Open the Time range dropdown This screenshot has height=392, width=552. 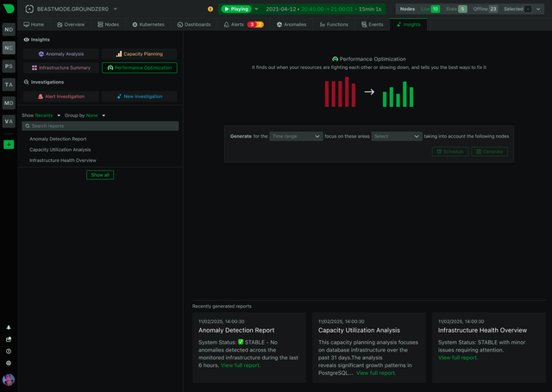[x=296, y=136]
